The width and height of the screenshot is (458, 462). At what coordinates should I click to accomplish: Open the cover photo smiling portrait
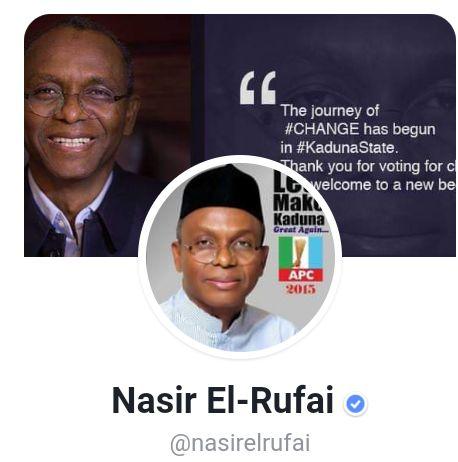click(x=107, y=136)
